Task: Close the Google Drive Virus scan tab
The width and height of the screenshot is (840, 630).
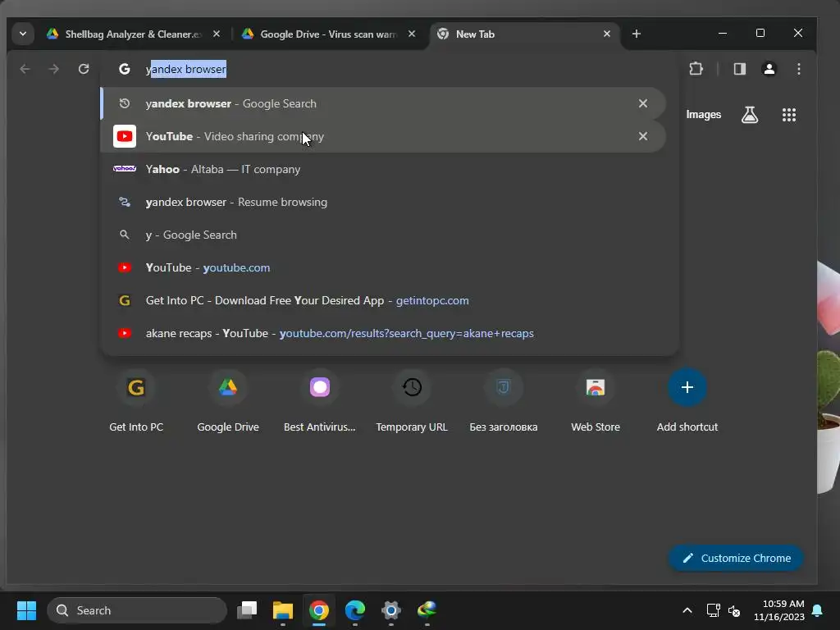Action: tap(412, 34)
